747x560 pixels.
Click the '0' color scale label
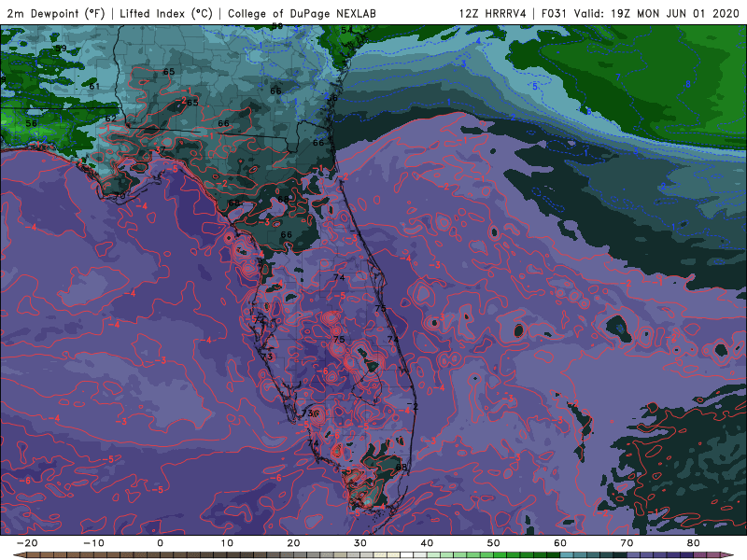(160, 543)
